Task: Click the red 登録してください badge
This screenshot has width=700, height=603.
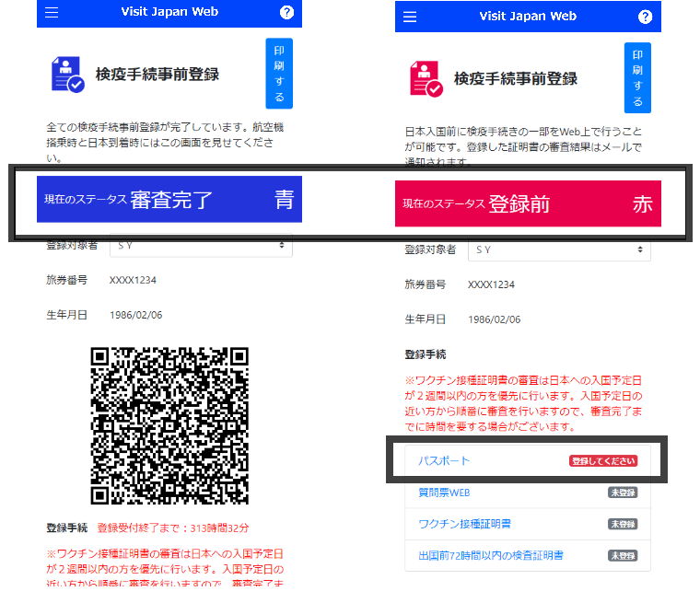Action: (x=602, y=461)
